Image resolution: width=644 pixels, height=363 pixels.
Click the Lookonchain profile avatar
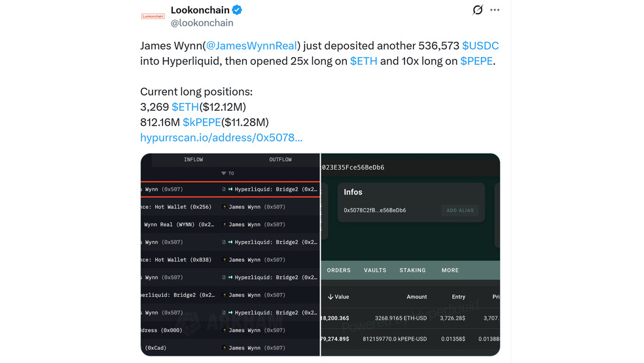(x=152, y=16)
